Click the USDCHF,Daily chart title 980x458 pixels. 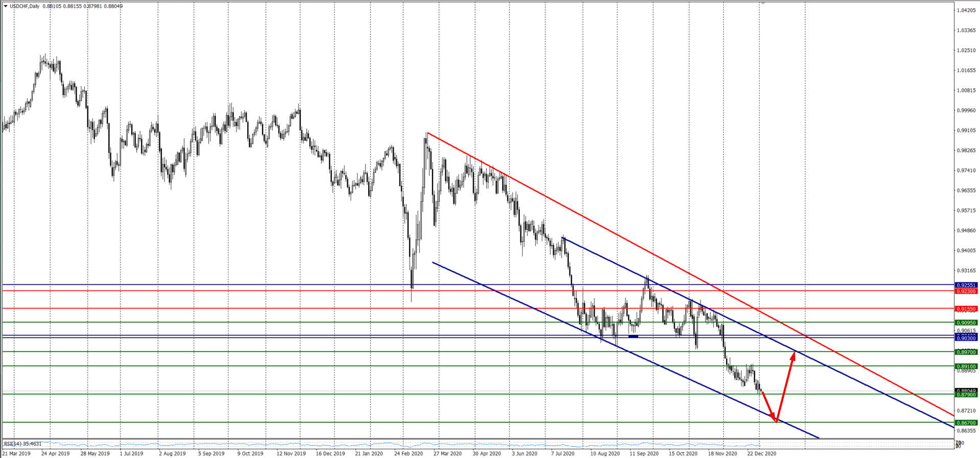pyautogui.click(x=25, y=6)
